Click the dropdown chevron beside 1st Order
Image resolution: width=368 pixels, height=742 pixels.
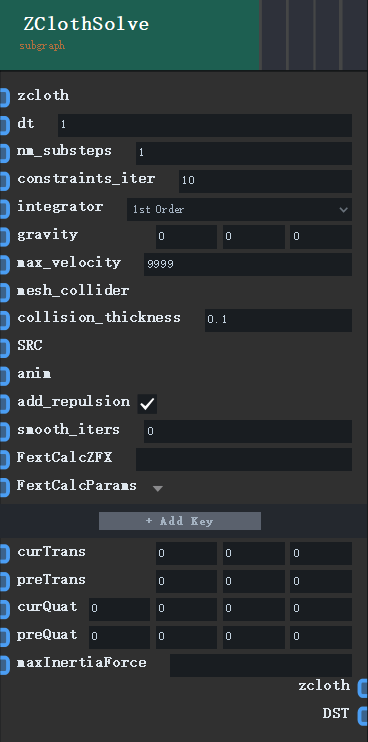343,210
